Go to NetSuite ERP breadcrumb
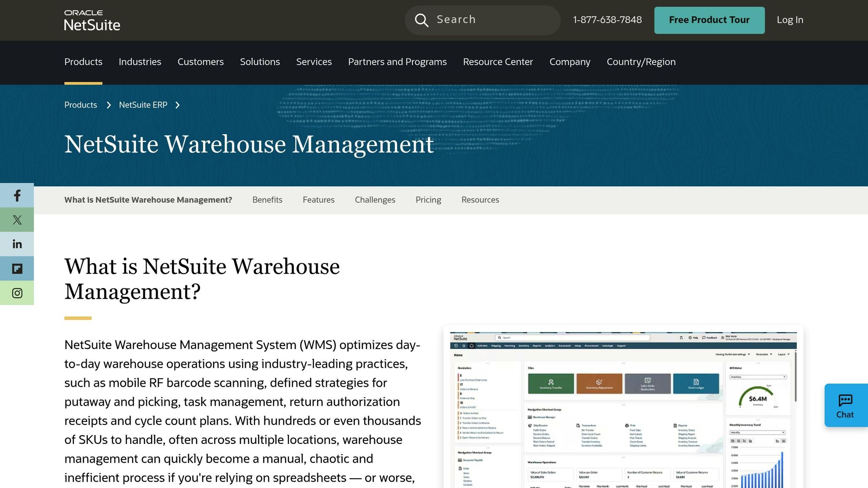The height and width of the screenshot is (488, 868). [143, 105]
